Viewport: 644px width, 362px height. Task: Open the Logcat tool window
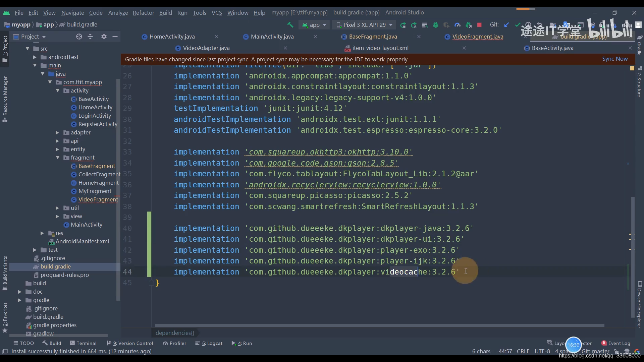(209, 343)
